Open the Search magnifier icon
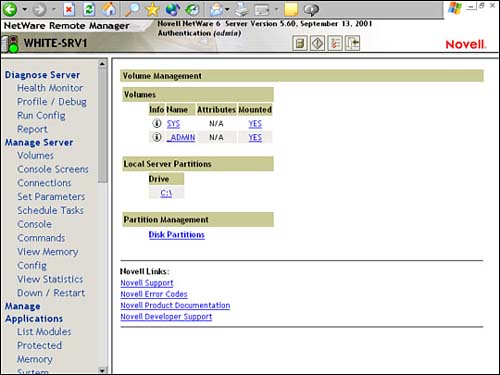Screen dimensions: 500x375 (132, 9)
